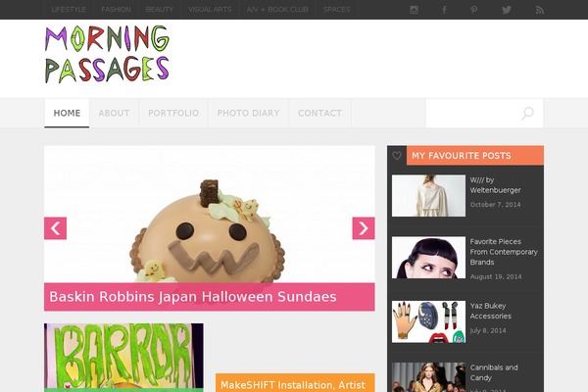Screen dimensions: 588x392
Task: Open Baskin Robbins Japan Halloween Sundaes post
Action: pos(193,297)
